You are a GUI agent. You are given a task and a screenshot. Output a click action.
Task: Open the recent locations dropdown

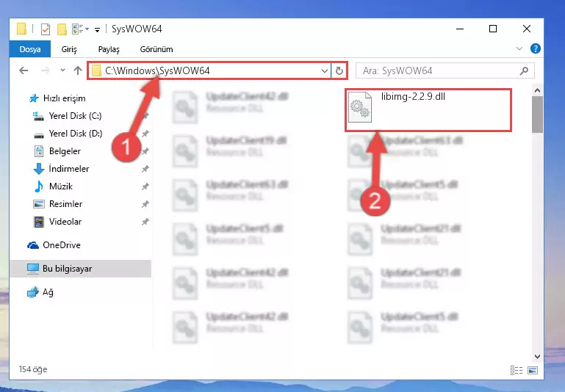(62, 70)
